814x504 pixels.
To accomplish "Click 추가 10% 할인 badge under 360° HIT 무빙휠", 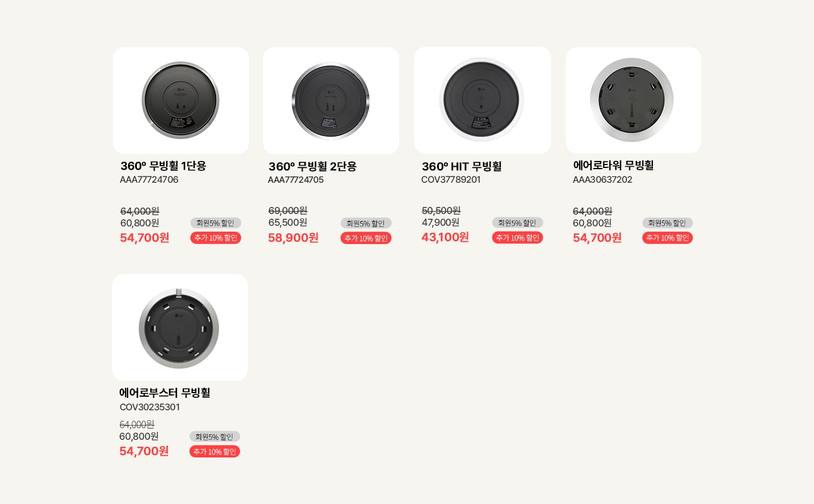I will click(517, 238).
